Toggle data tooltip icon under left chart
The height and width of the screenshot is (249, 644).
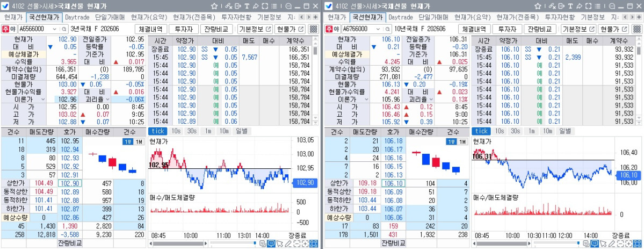[x=271, y=243]
